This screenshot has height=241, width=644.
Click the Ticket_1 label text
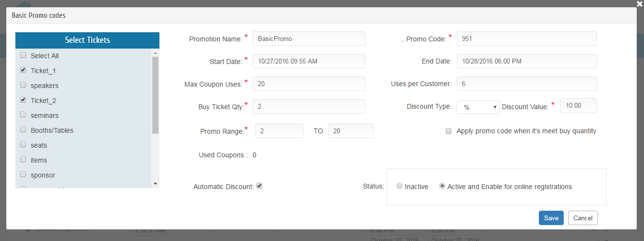click(x=43, y=71)
